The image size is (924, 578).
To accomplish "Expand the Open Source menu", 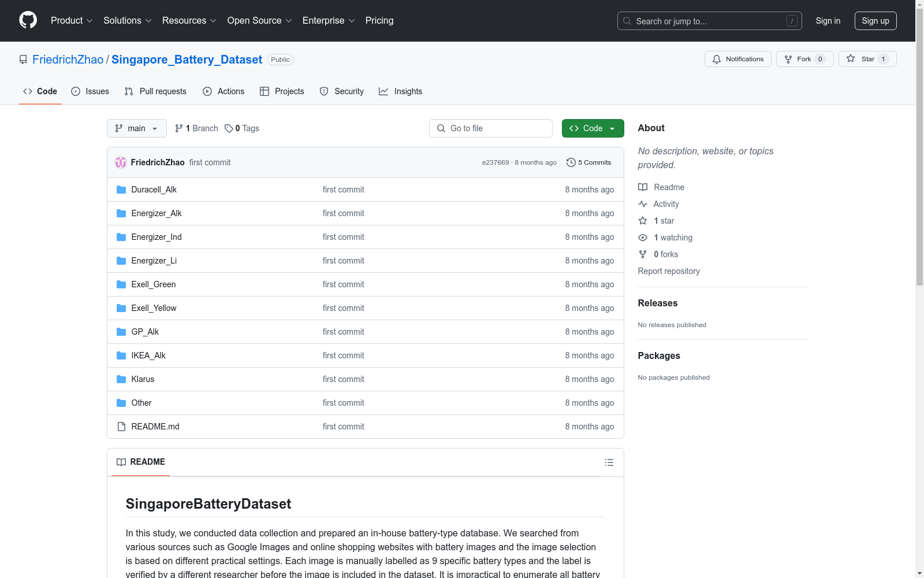I will pos(260,20).
